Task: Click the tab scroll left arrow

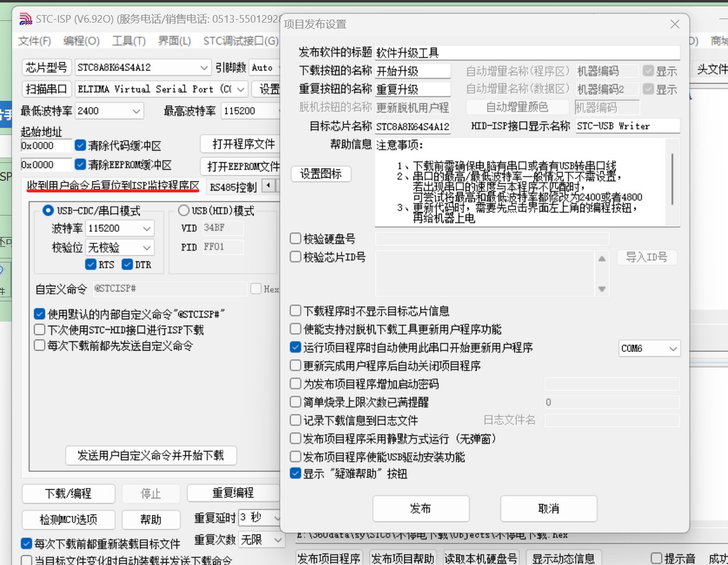Action: coord(268,186)
